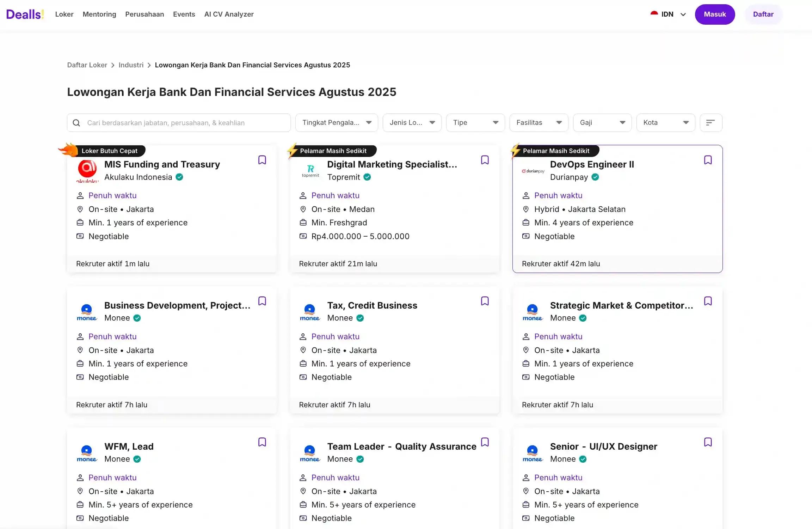The height and width of the screenshot is (529, 812).
Task: Open the MIS Funding and Treasury job title
Action: (x=162, y=164)
